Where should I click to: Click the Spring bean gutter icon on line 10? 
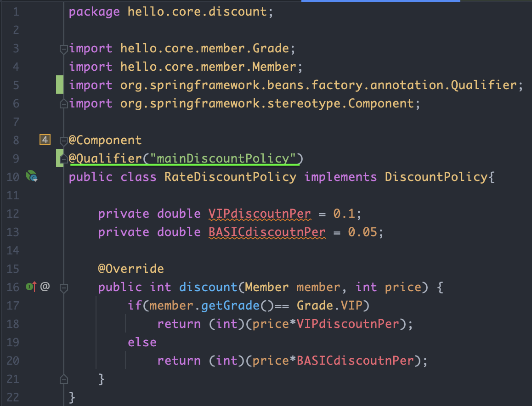point(32,176)
